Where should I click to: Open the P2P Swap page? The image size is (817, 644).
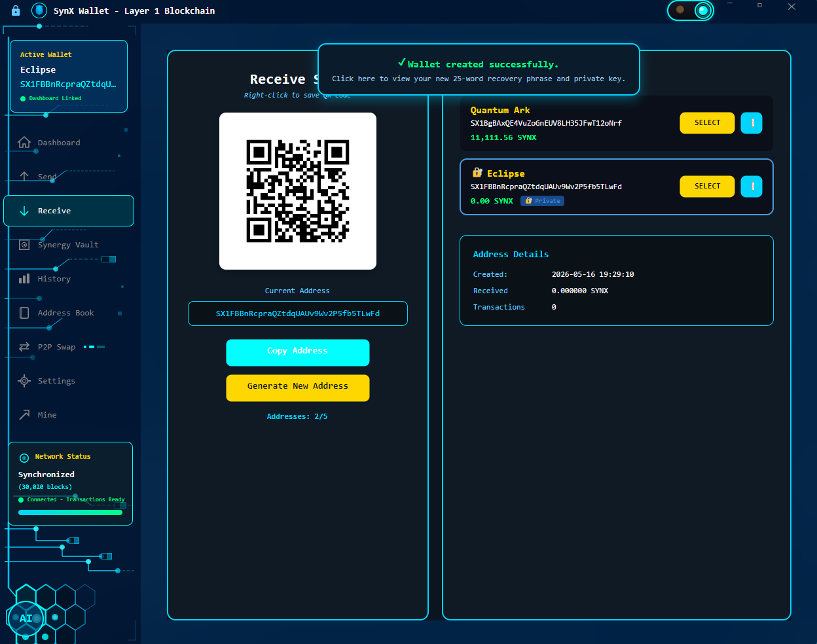pyautogui.click(x=69, y=347)
